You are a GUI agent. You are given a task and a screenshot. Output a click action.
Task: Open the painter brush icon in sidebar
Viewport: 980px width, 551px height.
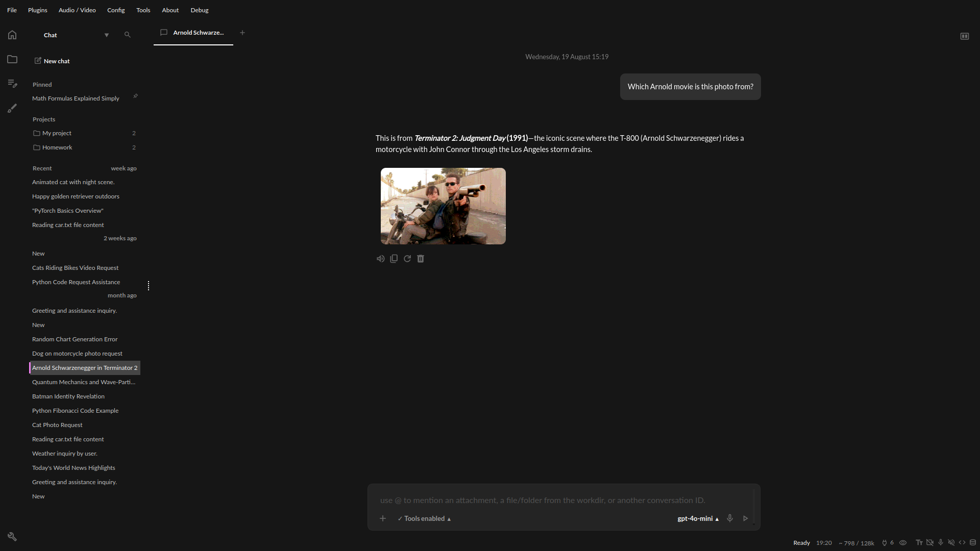[x=12, y=108]
